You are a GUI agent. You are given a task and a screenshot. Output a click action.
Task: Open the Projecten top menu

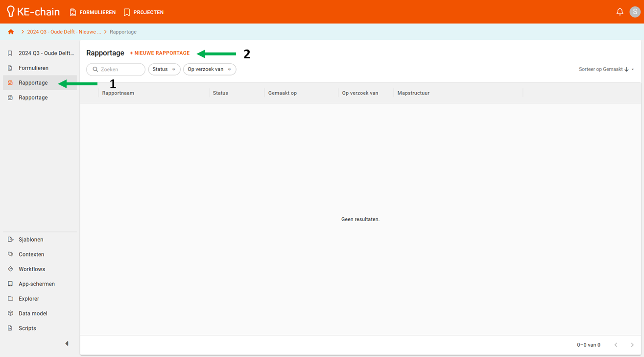pyautogui.click(x=144, y=12)
